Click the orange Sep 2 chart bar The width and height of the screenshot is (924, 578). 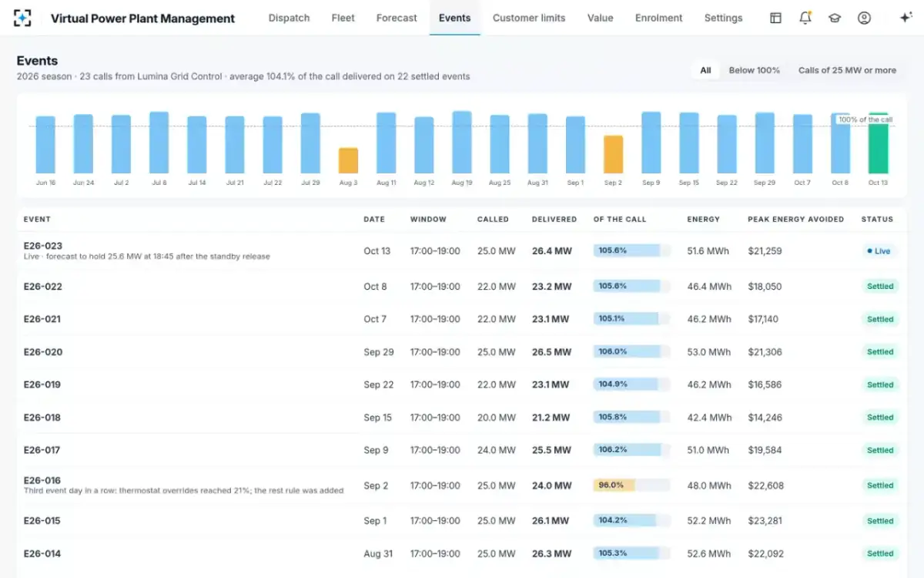click(613, 154)
